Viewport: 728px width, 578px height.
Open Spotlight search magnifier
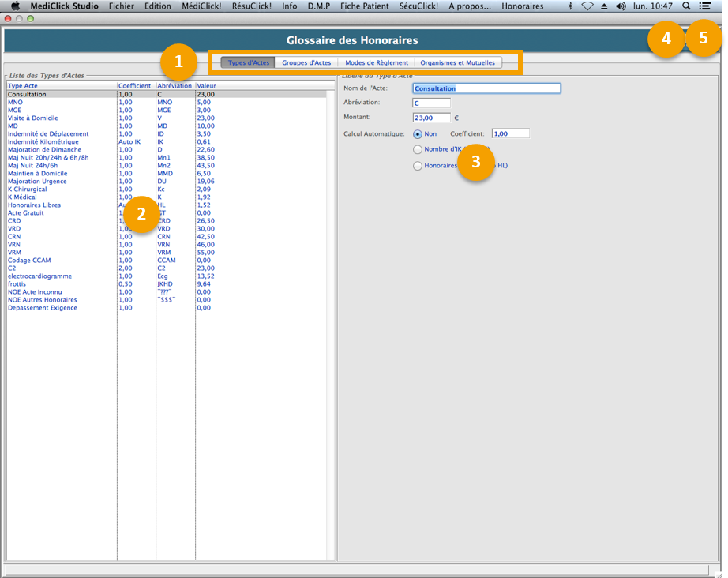click(686, 6)
